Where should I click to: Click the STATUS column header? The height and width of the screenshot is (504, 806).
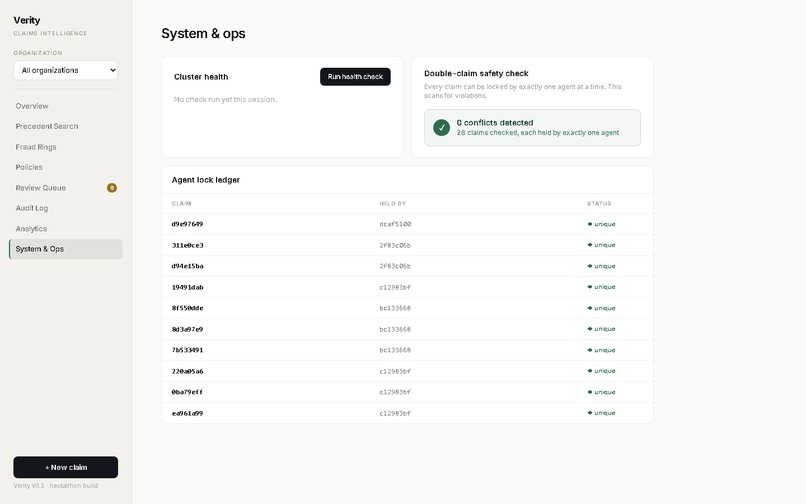point(599,204)
